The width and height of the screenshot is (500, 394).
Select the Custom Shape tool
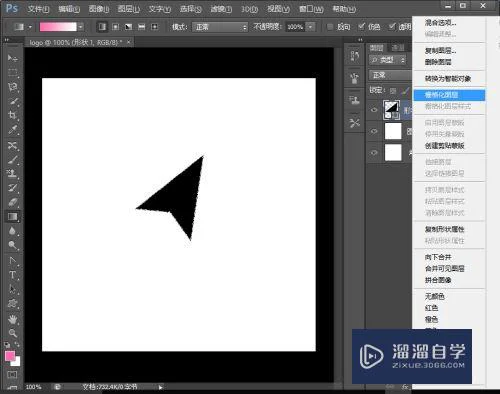12,303
